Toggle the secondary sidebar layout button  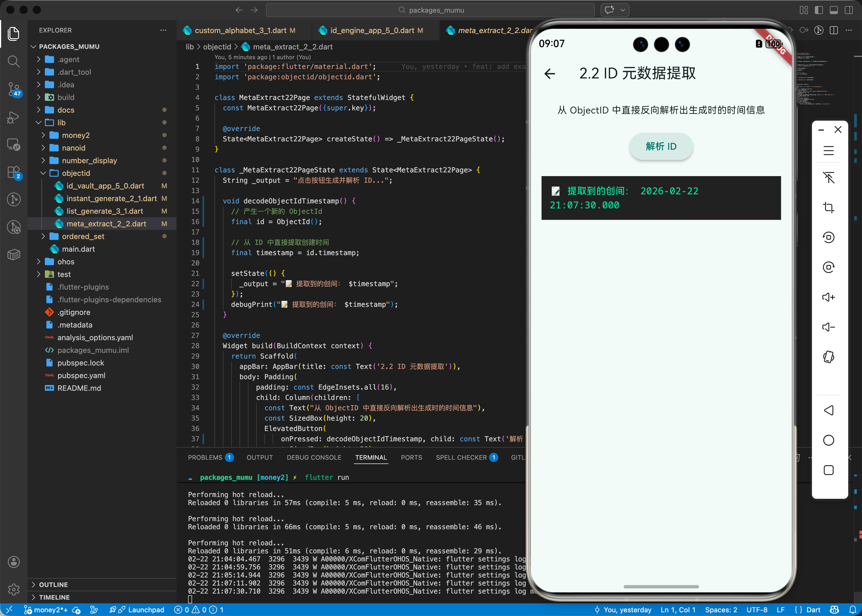(x=848, y=10)
